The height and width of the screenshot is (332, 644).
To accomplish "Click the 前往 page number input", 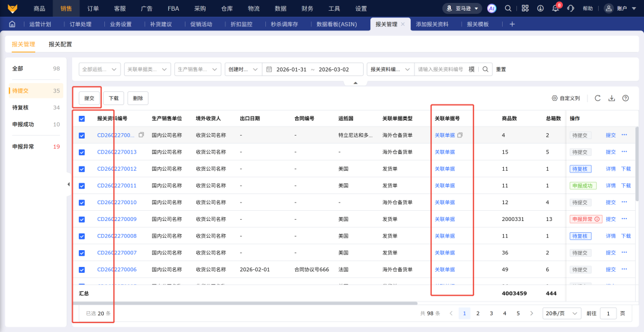I will [608, 313].
